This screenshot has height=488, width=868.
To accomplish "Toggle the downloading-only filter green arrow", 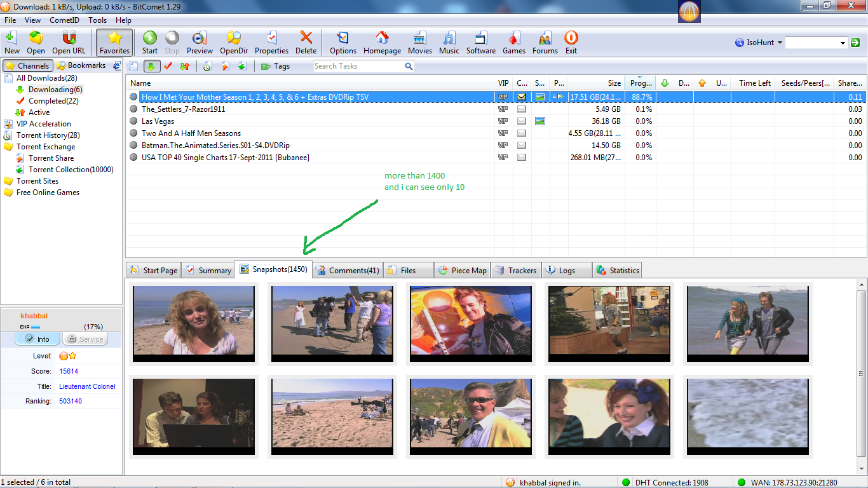I will click(x=151, y=66).
